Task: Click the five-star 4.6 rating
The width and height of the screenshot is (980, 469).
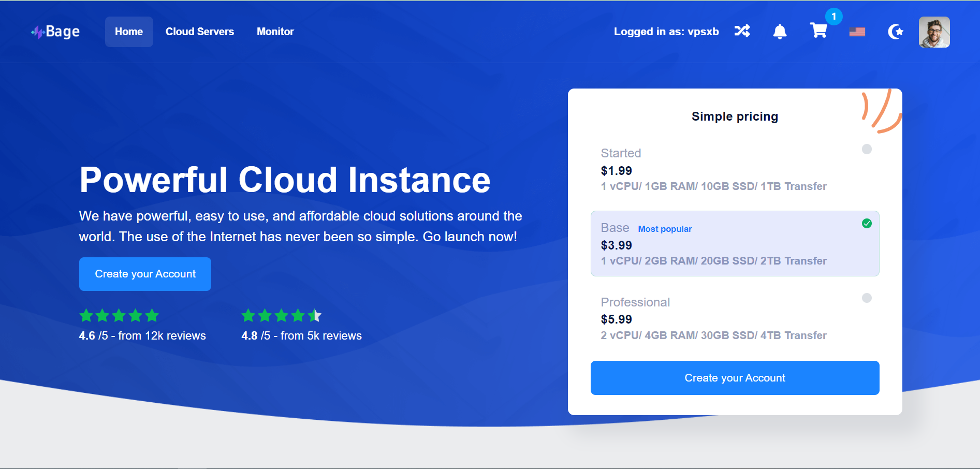Action: (119, 315)
